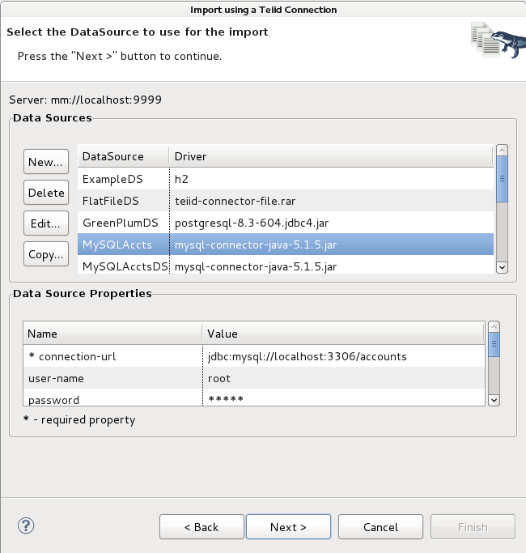
Task: Click the Data Sources scrollbar thumb
Action: click(502, 179)
